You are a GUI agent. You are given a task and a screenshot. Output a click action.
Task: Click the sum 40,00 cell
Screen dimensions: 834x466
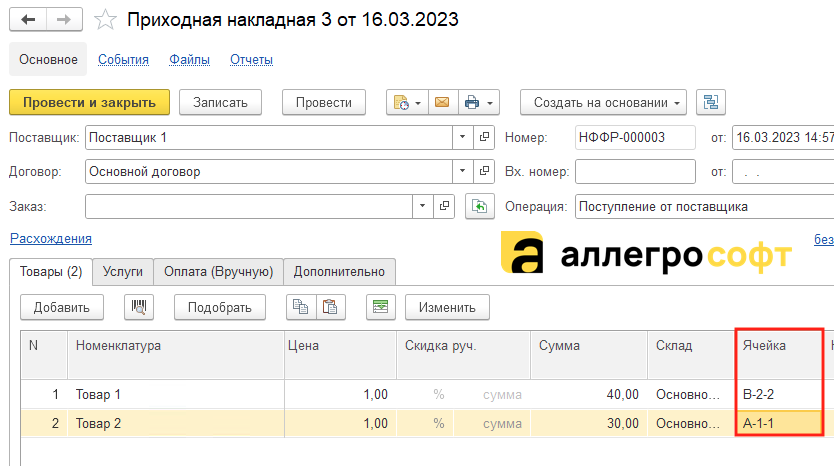point(589,394)
